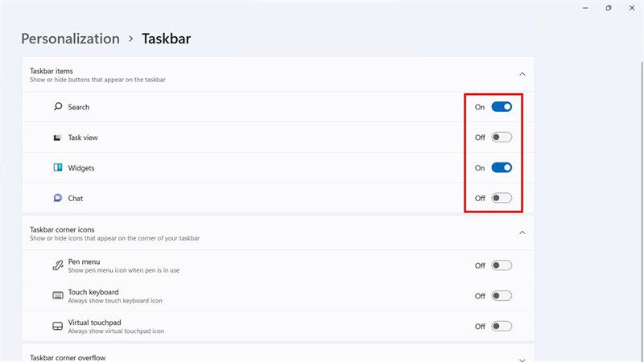This screenshot has height=362, width=644.
Task: Click the Touch keyboard icon
Action: tap(58, 295)
